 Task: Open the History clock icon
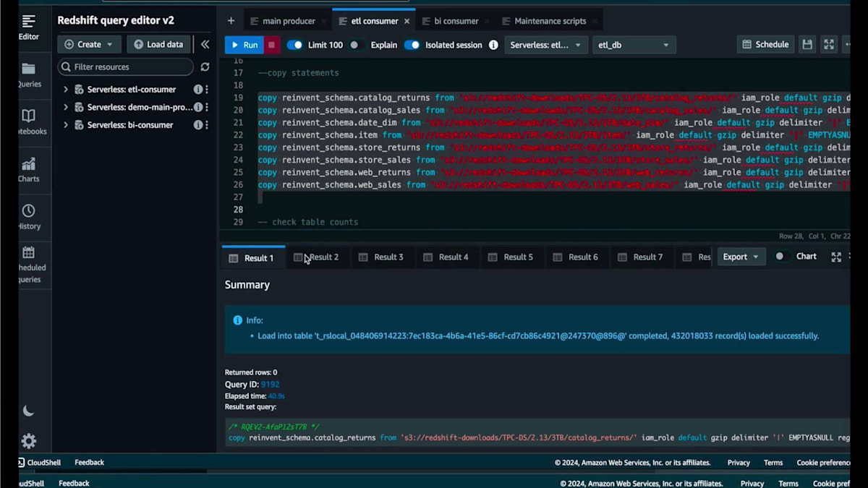pos(29,217)
